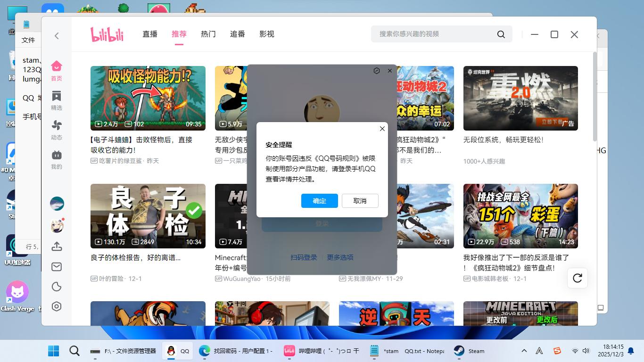Screen dimensions: 644x362
Task: Switch to the 热门 tab
Action: [208, 34]
